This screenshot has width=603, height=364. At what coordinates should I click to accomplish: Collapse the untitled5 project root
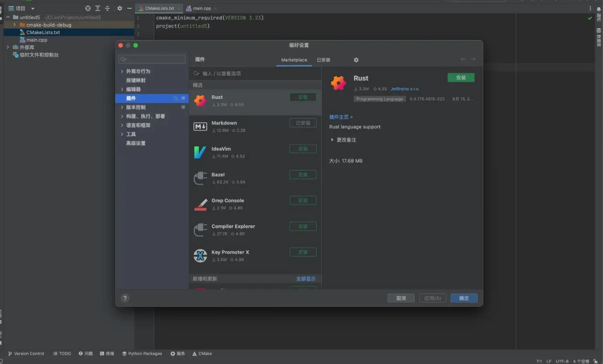[x=8, y=17]
